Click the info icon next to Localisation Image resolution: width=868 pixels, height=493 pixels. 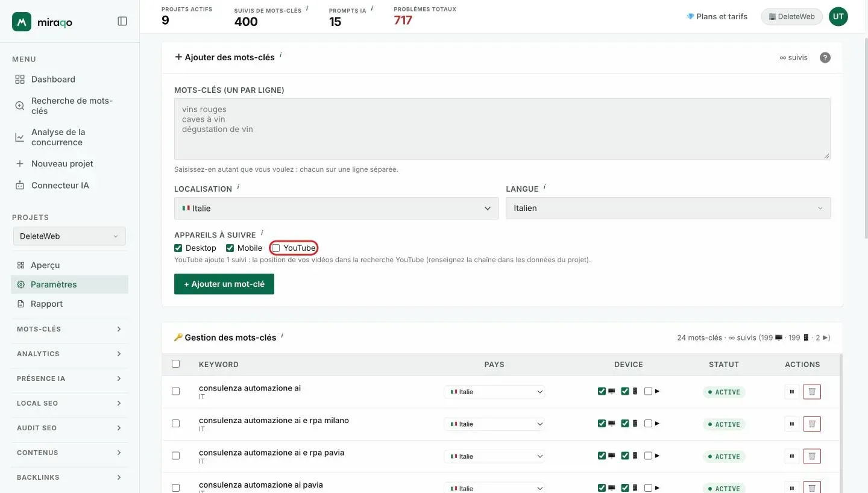tap(238, 187)
